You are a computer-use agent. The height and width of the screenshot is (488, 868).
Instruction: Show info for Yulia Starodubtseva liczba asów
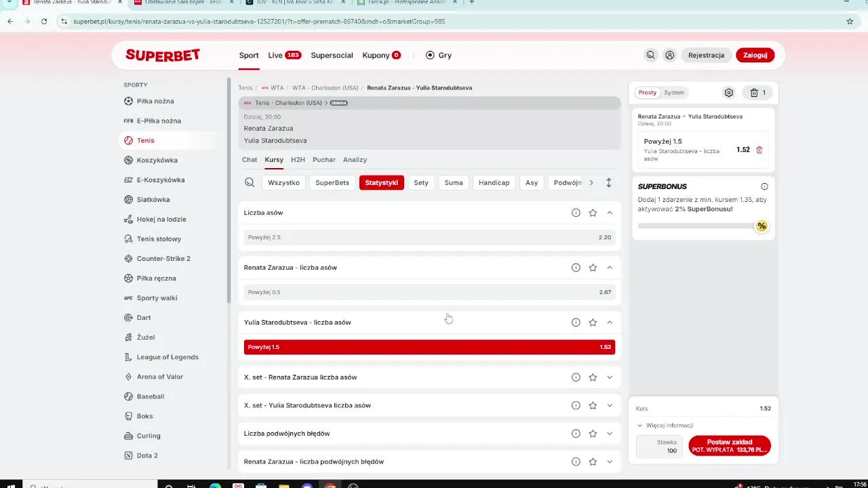pos(576,323)
